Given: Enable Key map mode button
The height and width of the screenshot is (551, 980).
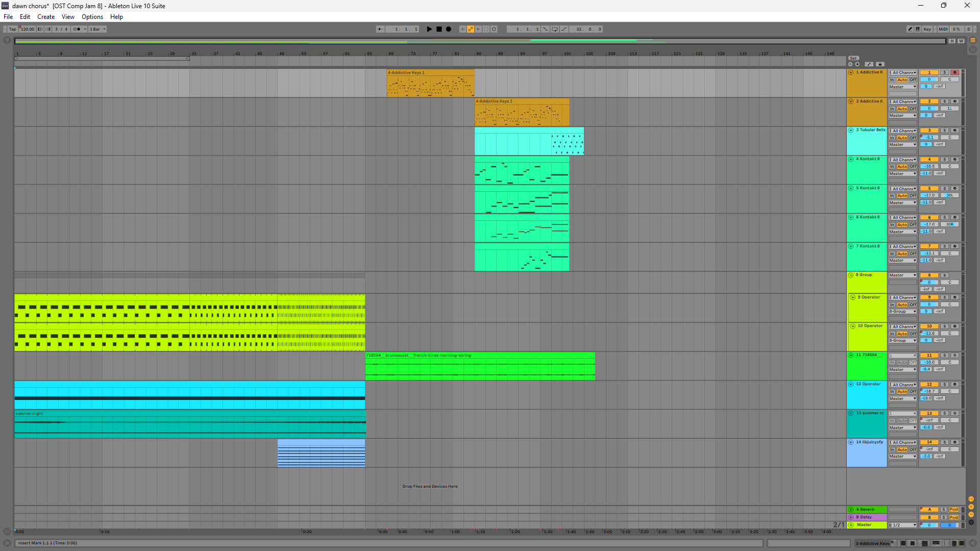Looking at the screenshot, I should [927, 29].
